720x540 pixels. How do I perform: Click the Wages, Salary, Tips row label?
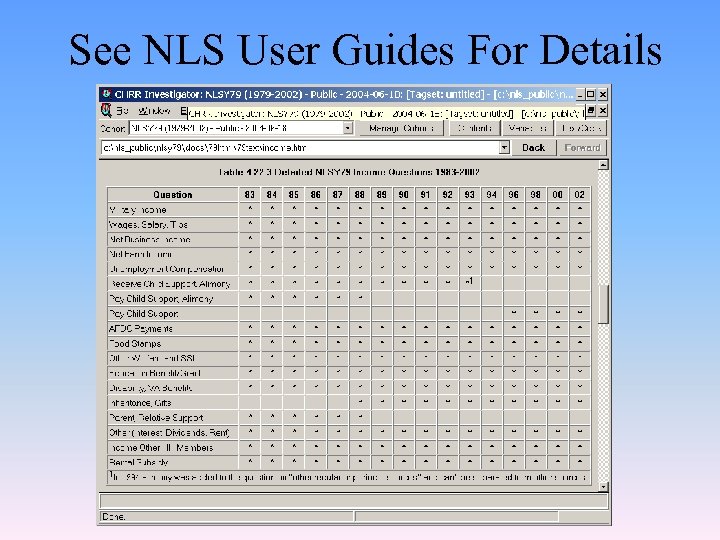148,225
